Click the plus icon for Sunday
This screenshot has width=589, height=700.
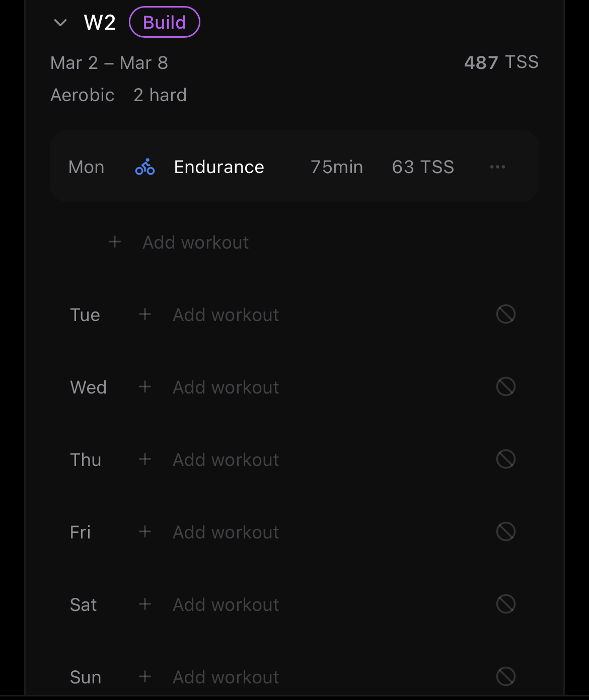[x=145, y=677]
